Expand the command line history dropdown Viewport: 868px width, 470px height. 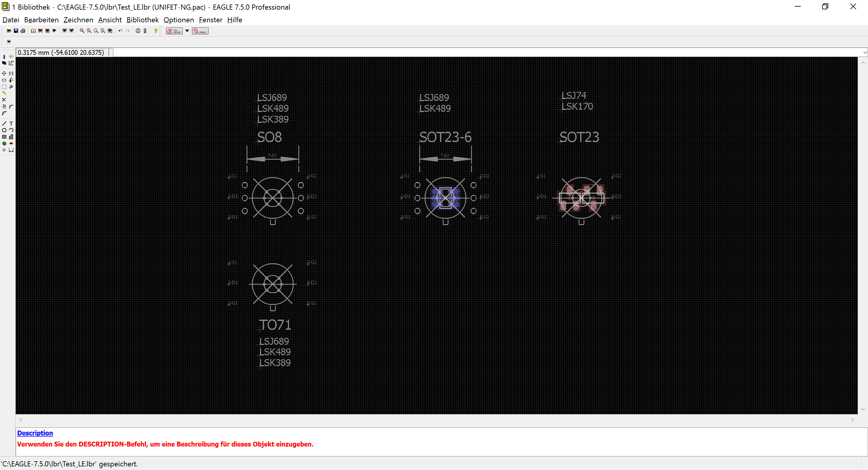[x=865, y=52]
